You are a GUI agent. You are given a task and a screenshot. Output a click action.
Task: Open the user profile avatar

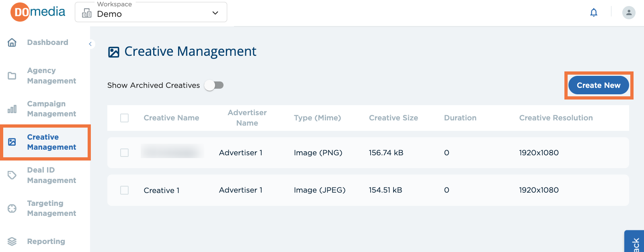click(x=629, y=12)
